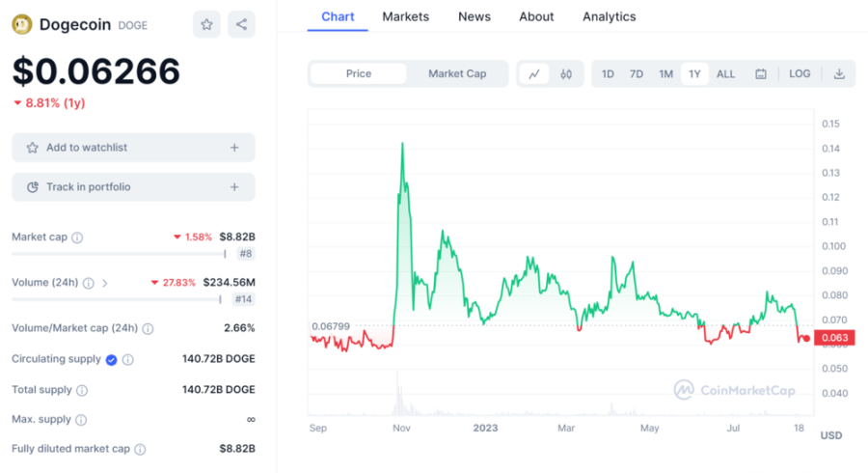Click the Add to watchlist button
Image resolution: width=868 pixels, height=473 pixels.
click(x=133, y=148)
